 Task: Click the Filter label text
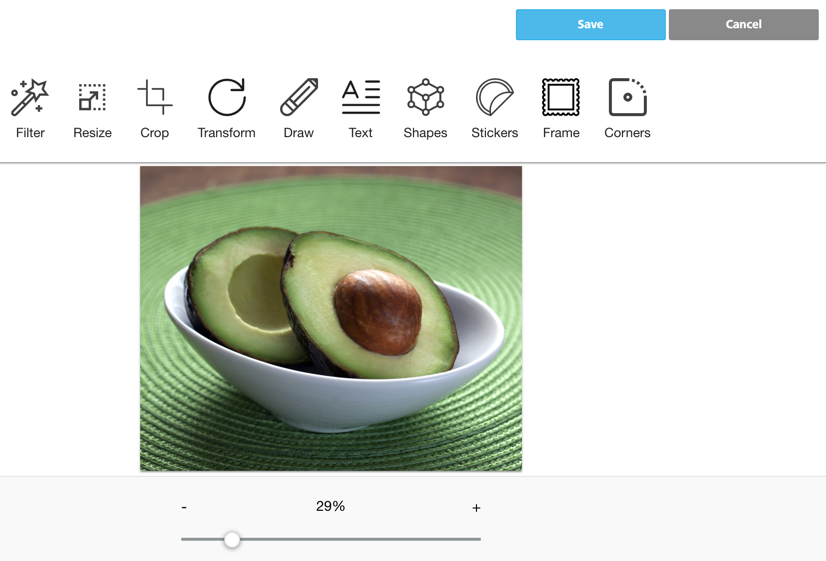coord(30,133)
